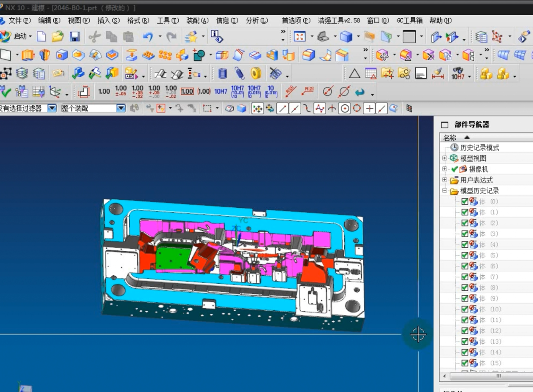Click the yellow wheel icon
This screenshot has width=533, height=392.
(x=256, y=73)
